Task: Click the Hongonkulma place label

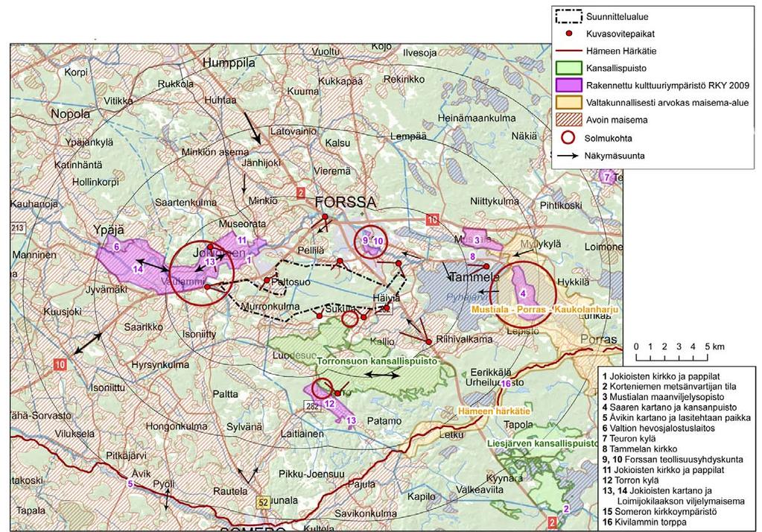Action: click(177, 426)
